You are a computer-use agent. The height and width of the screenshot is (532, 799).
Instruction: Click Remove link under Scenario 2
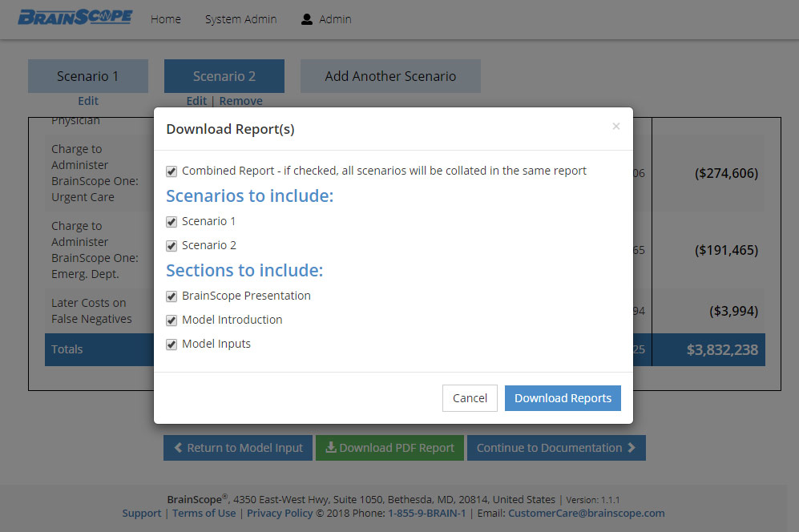point(240,101)
